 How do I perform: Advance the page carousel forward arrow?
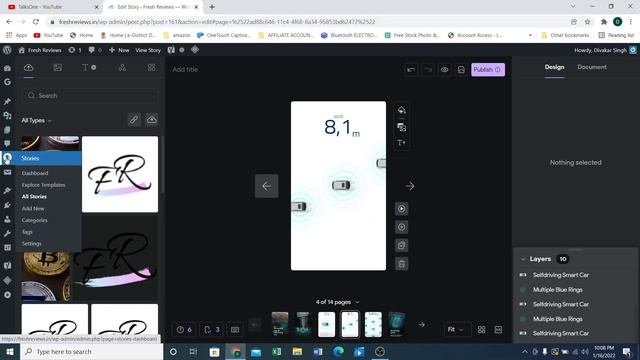422,325
